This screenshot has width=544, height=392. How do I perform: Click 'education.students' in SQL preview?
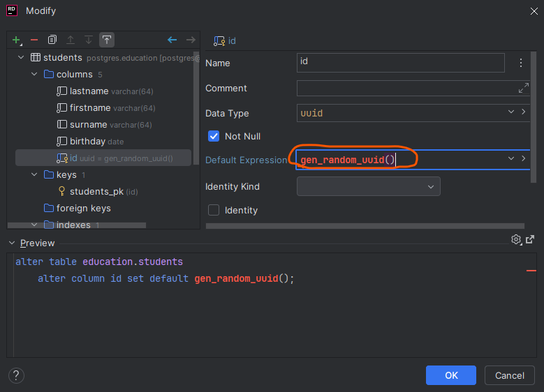[x=133, y=262]
